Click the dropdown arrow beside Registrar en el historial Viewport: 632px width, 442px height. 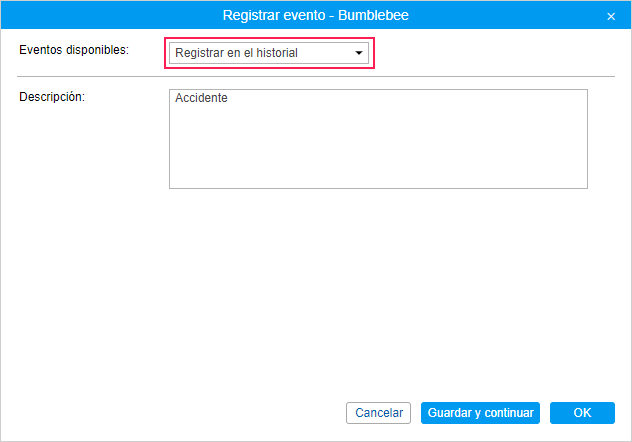[359, 53]
